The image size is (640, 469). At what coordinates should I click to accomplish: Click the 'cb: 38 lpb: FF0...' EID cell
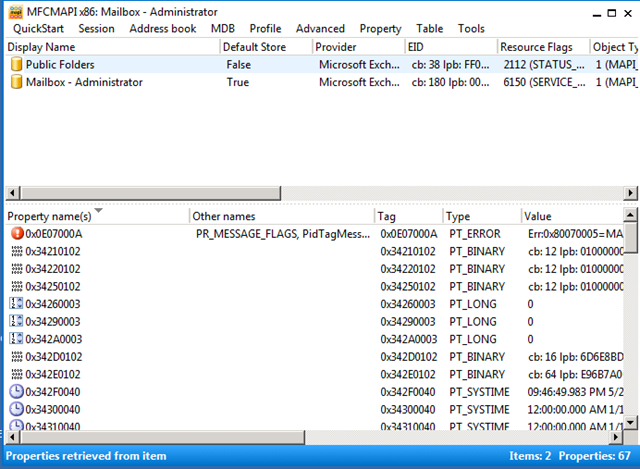point(450,64)
